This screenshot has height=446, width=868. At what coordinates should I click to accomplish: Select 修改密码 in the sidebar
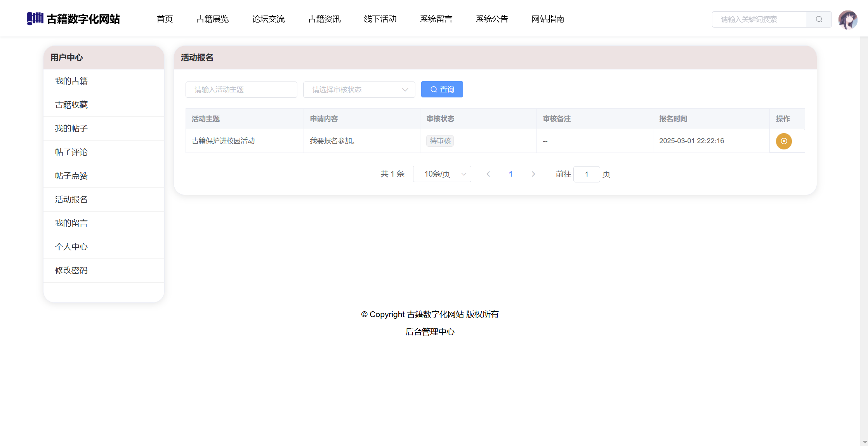click(71, 271)
